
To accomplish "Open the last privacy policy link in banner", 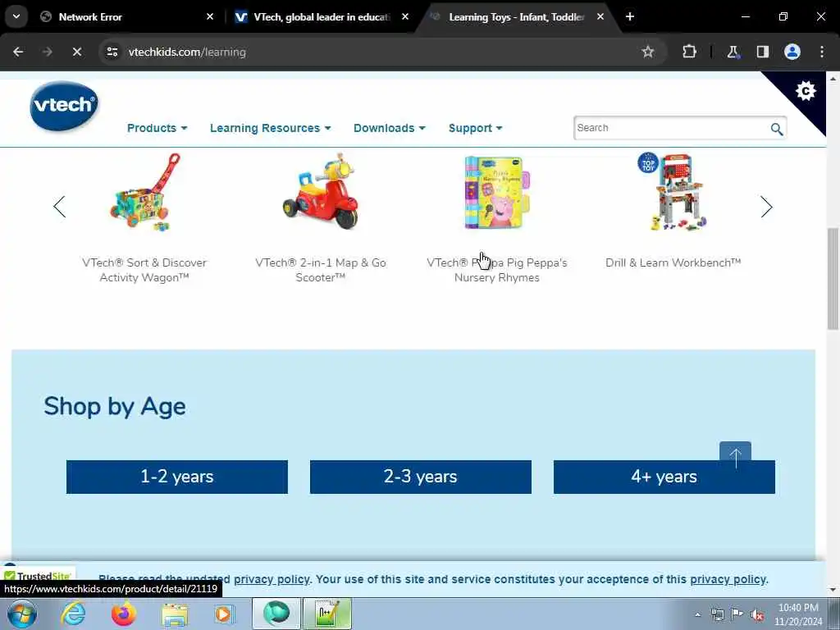I will [x=728, y=579].
